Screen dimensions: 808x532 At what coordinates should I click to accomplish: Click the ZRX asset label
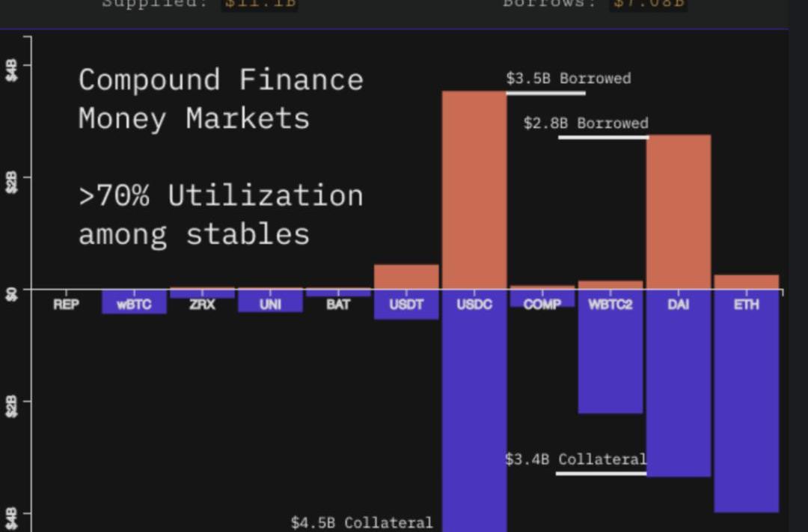(202, 305)
